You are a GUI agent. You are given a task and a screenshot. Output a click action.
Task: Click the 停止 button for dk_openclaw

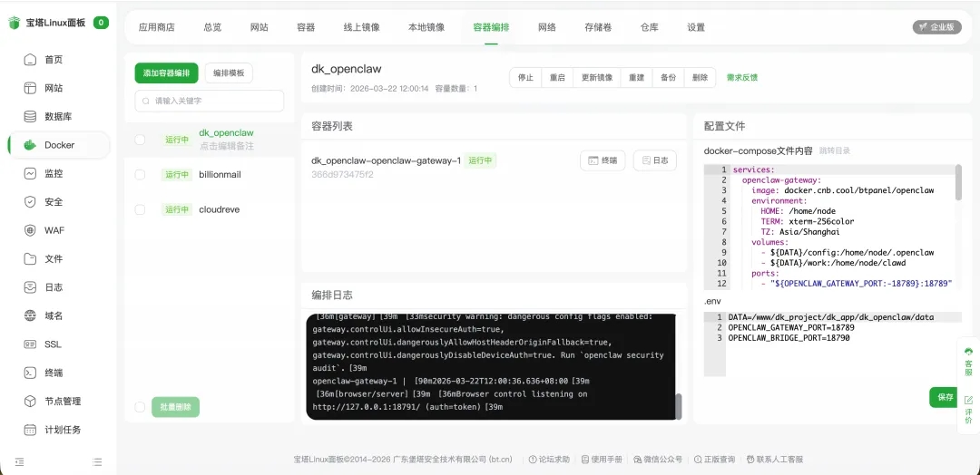(525, 78)
